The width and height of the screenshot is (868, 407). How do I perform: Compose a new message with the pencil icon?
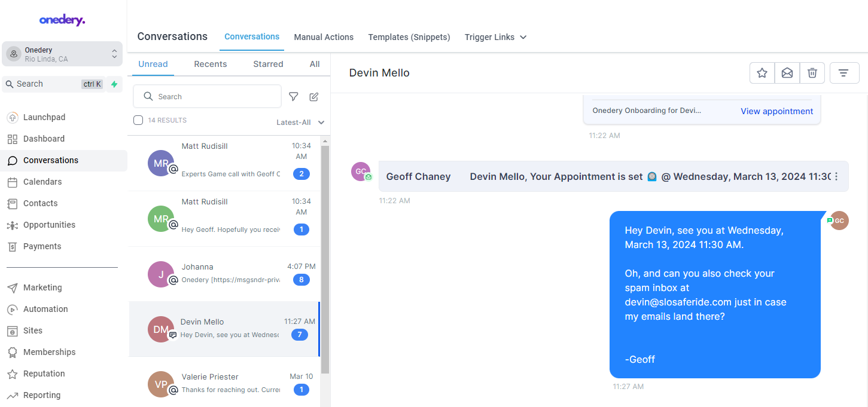click(x=313, y=96)
